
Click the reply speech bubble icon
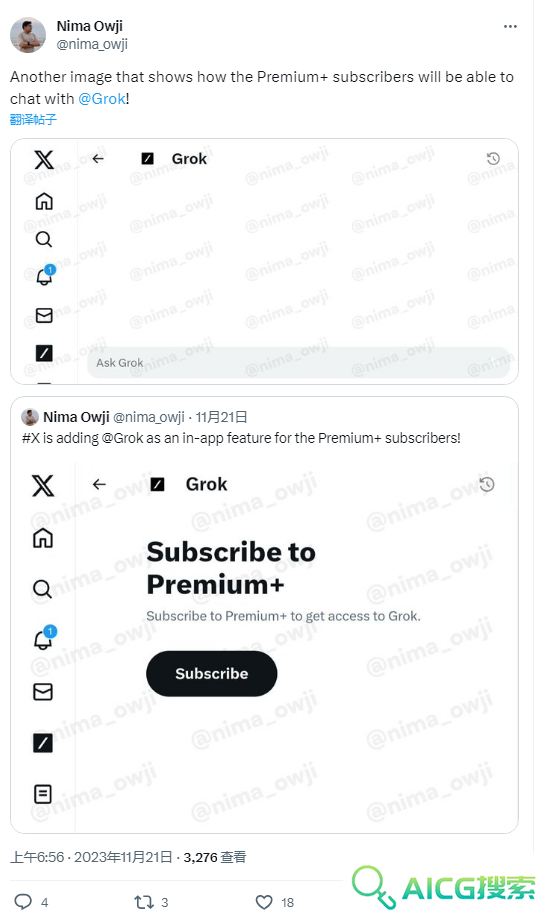pyautogui.click(x=23, y=901)
